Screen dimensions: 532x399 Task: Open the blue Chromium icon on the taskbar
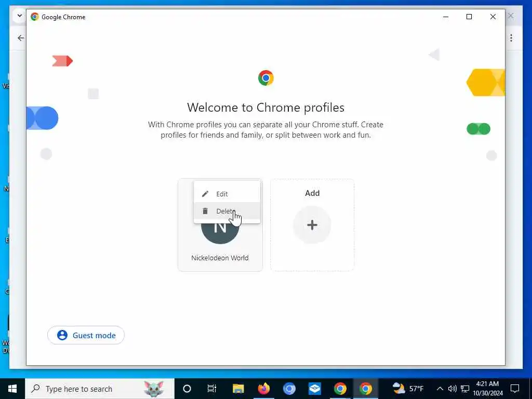coord(289,389)
